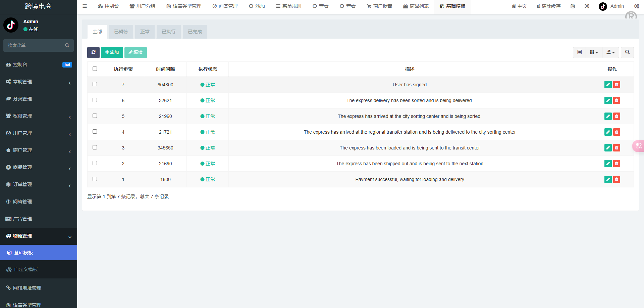644x308 pixels.
Task: Click the refresh table icon button
Action: (x=93, y=52)
